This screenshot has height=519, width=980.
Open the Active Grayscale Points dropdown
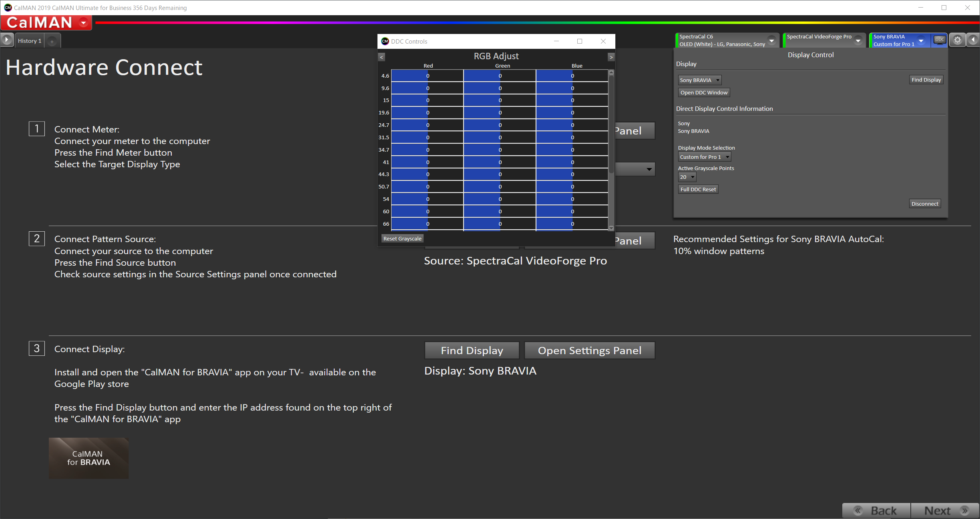coord(687,177)
